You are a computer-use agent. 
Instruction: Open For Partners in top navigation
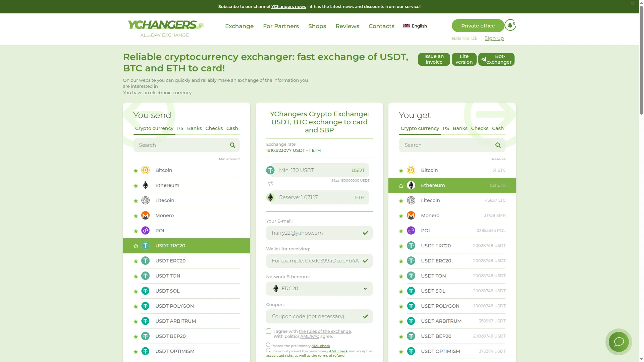[281, 26]
